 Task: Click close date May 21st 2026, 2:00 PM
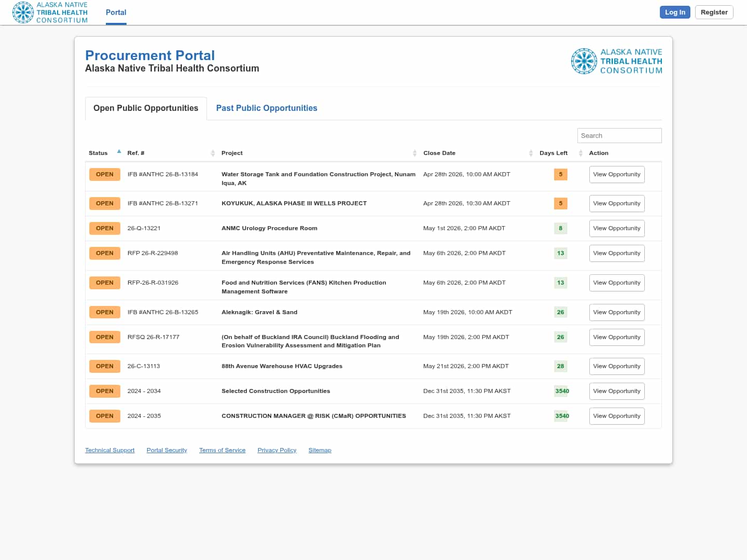[x=466, y=366]
